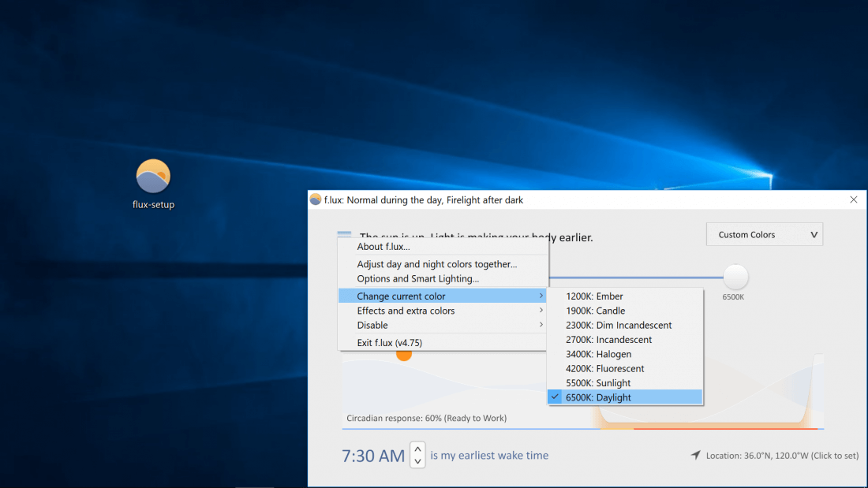Click the f.lux hamburger menu icon

pyautogui.click(x=344, y=234)
